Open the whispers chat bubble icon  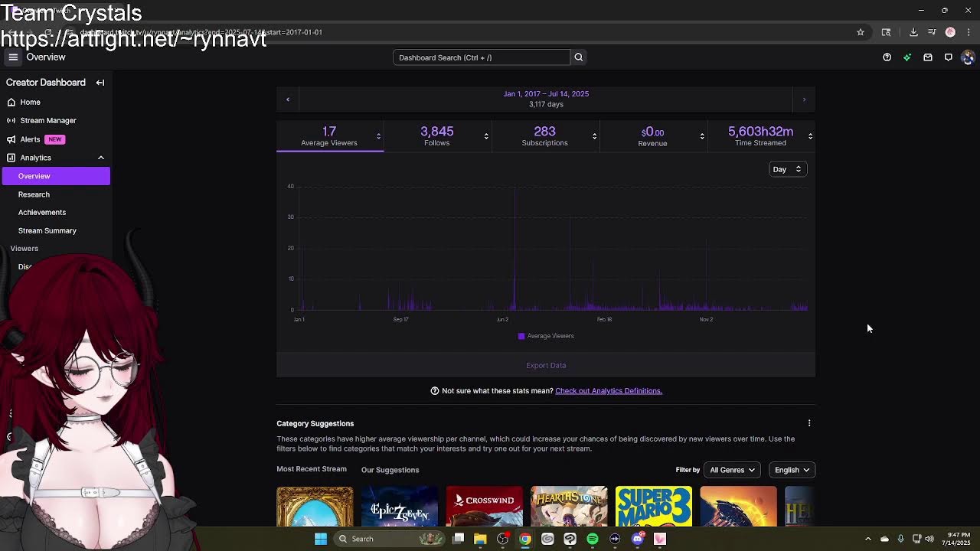click(x=948, y=57)
